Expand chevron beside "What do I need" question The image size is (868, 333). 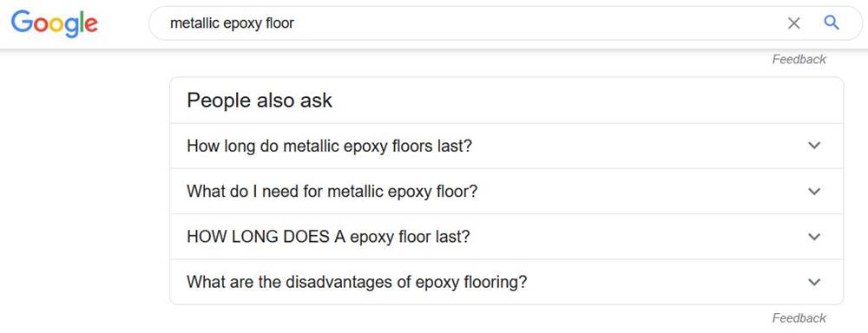(x=814, y=192)
